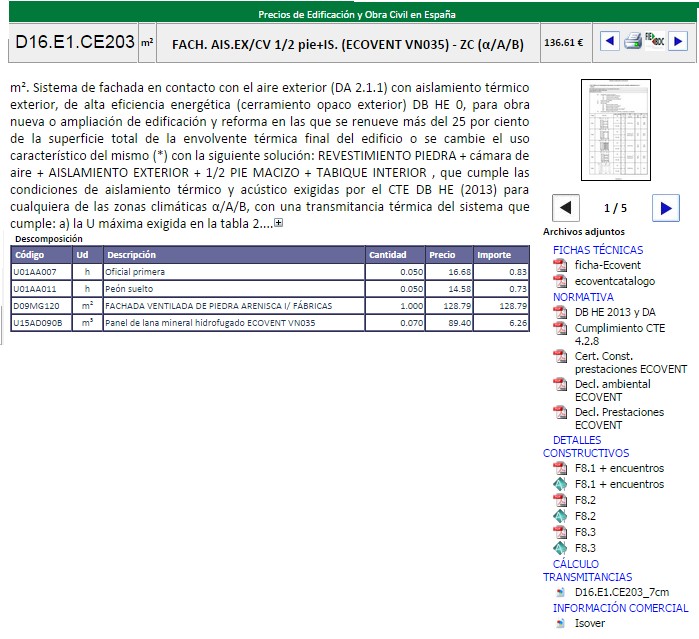Open PDF icon beside Cumplimiento CTE 4.2.8
The height and width of the screenshot is (639, 699).
click(x=560, y=328)
